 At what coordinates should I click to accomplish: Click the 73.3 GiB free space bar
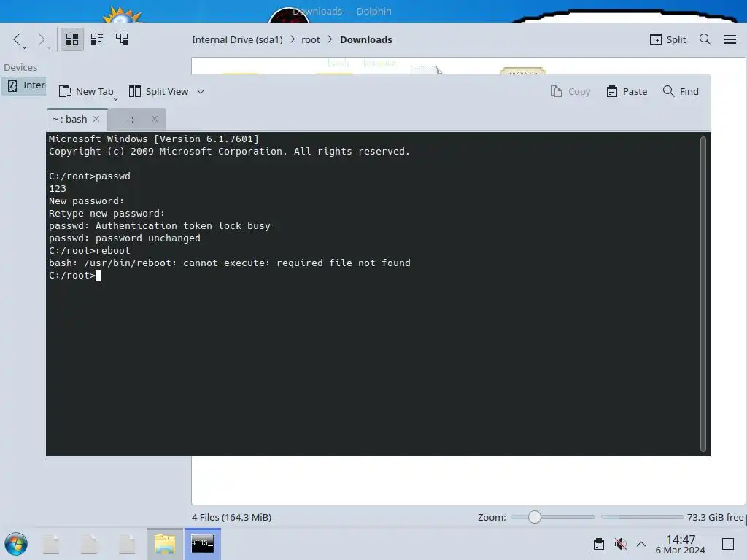point(642,517)
